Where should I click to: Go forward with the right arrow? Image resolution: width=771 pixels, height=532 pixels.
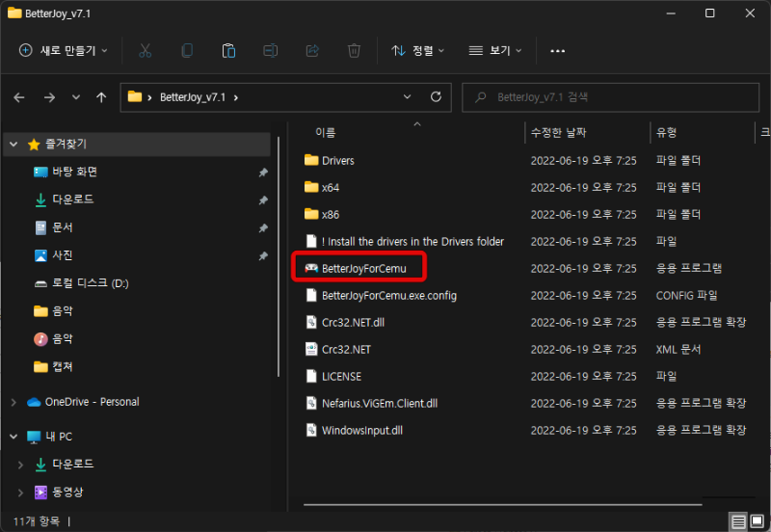click(x=49, y=97)
